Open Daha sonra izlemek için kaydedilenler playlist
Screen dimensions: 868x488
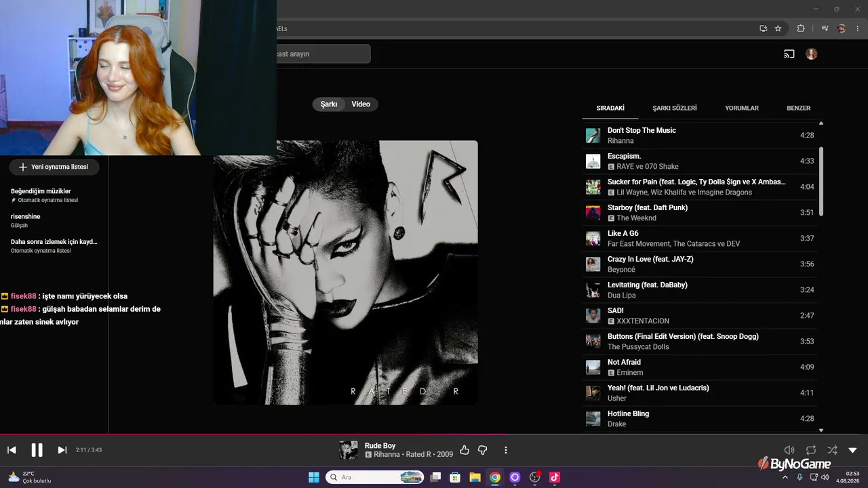click(x=54, y=245)
